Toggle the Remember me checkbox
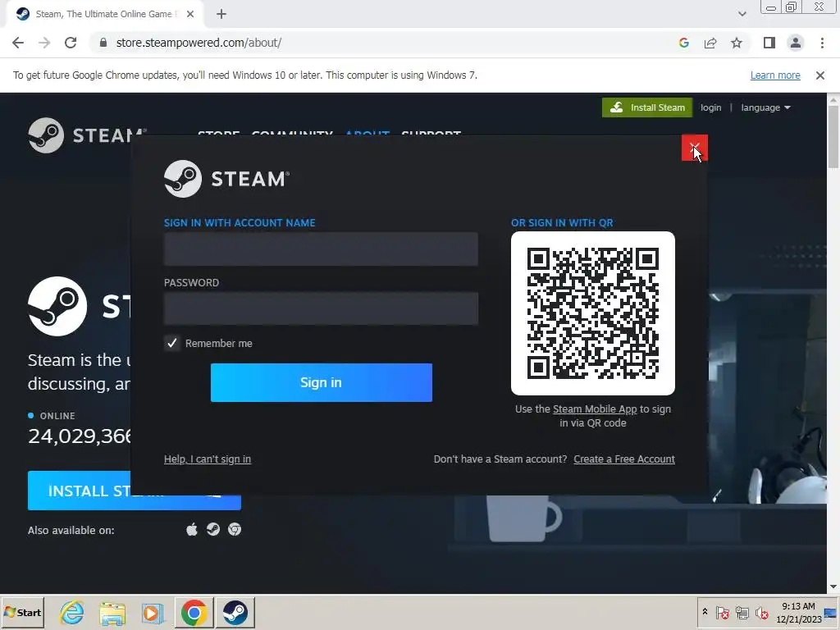840x630 pixels. (x=172, y=344)
